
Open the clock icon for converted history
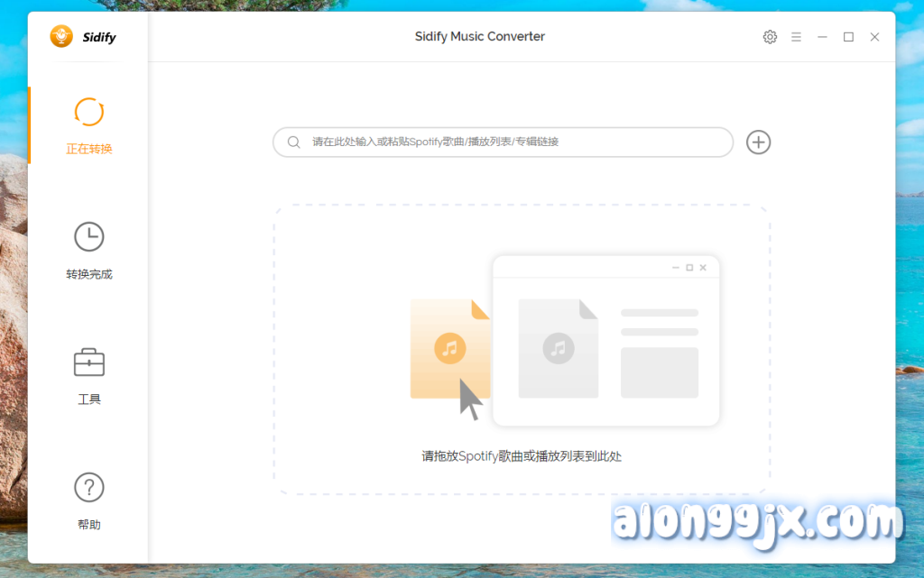(88, 237)
